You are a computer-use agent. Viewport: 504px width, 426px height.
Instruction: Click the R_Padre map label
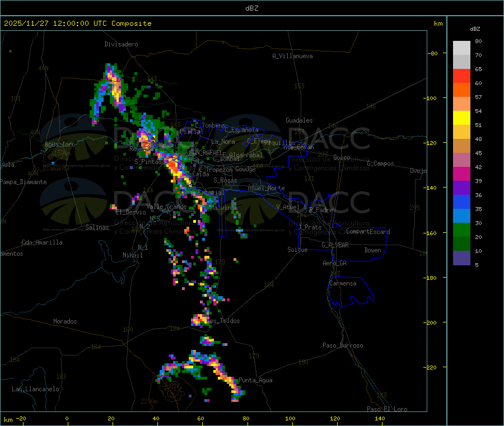pyautogui.click(x=321, y=210)
